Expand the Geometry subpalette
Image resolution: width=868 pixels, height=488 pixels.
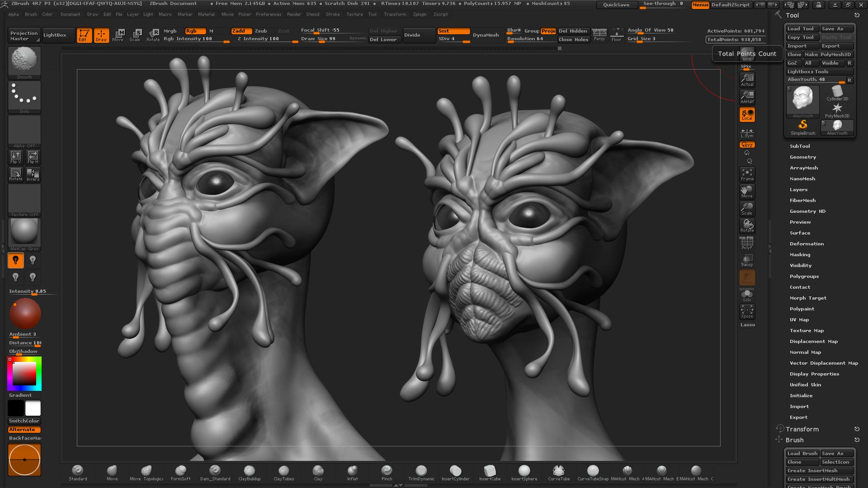[802, 157]
